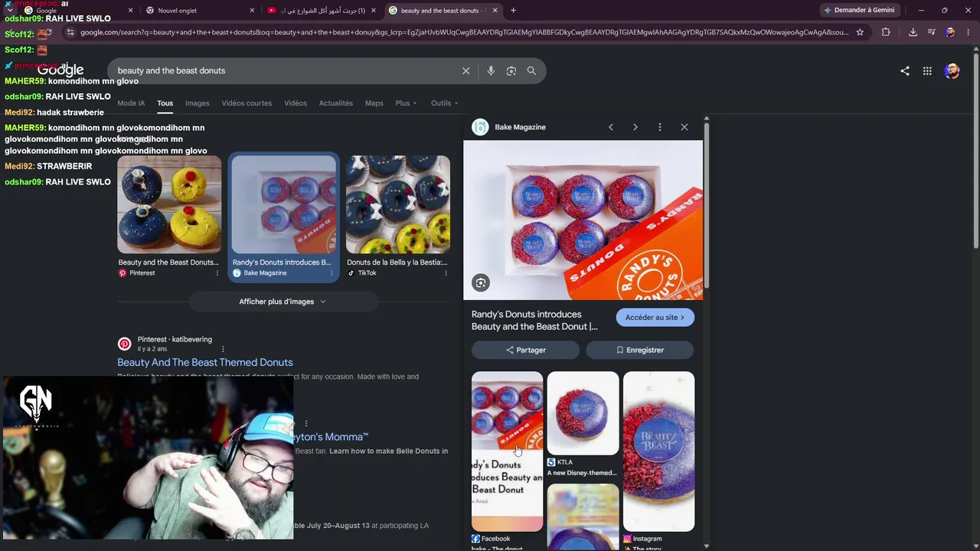Image resolution: width=980 pixels, height=551 pixels.
Task: Select the Vidéos search tab
Action: [x=296, y=103]
